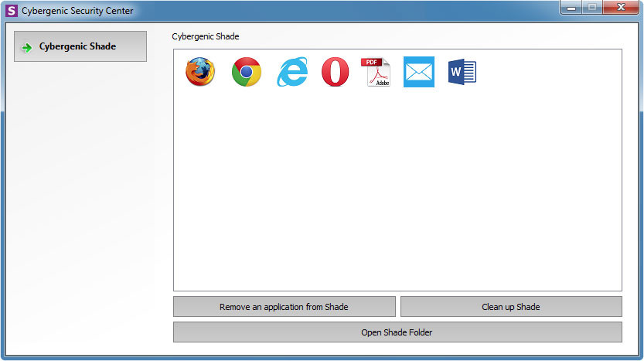Select the blue Mail envelope icon
Viewport: 644px width, 361px height.
(x=419, y=72)
